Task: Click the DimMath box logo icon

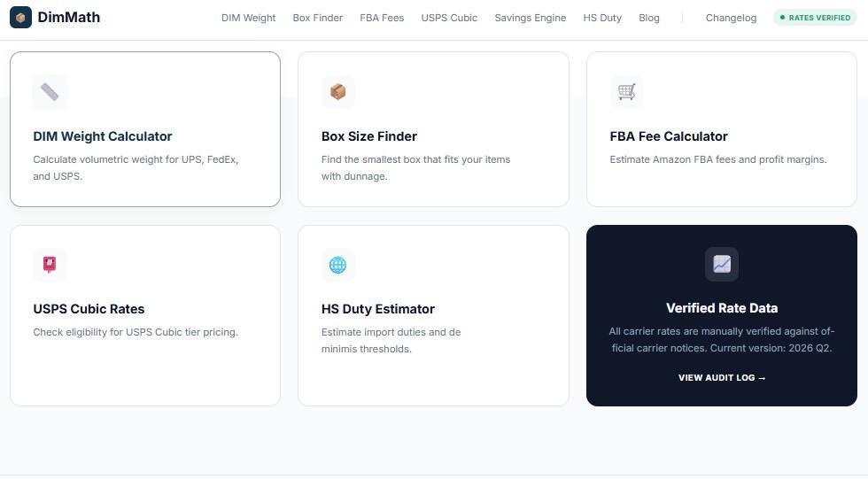Action: 20,17
